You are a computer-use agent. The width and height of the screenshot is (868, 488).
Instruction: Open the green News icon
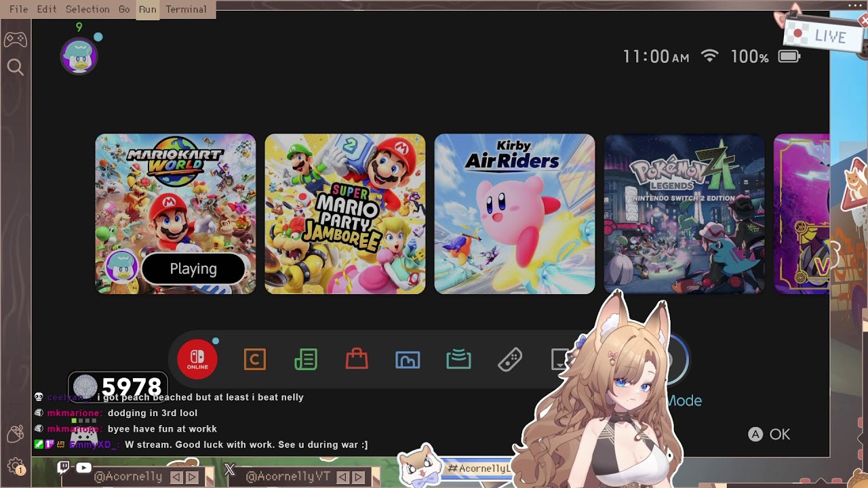click(306, 359)
